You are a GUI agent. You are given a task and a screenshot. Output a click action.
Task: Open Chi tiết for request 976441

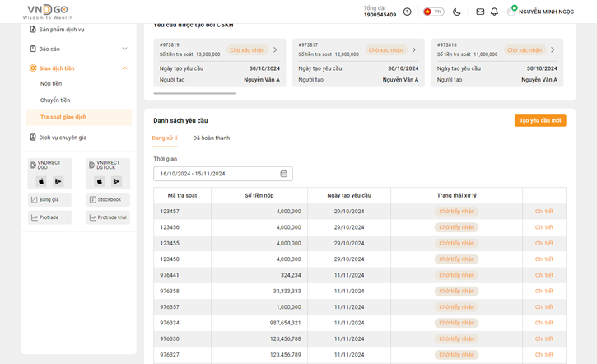544,275
